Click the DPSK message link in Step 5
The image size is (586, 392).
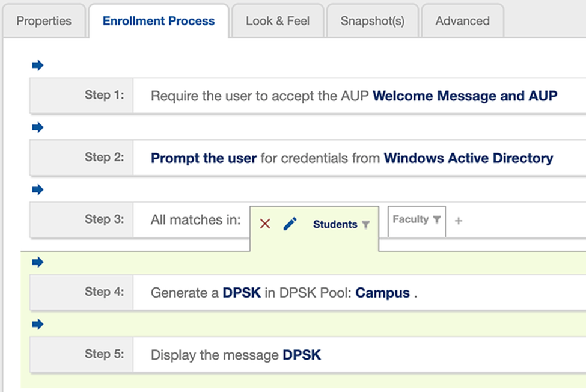302,355
